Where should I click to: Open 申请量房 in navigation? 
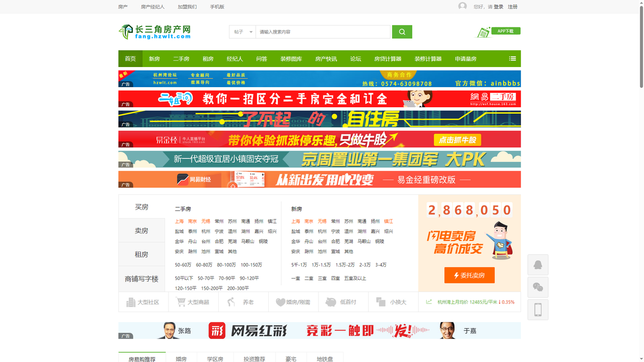tap(466, 59)
